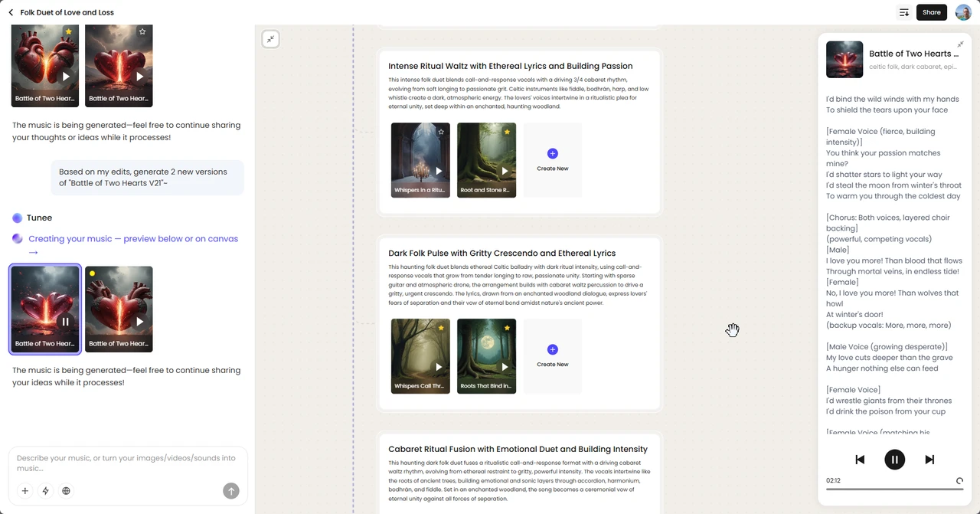The image size is (980, 514).
Task: Play the 'Roots That Bind in...' track
Action: click(505, 367)
